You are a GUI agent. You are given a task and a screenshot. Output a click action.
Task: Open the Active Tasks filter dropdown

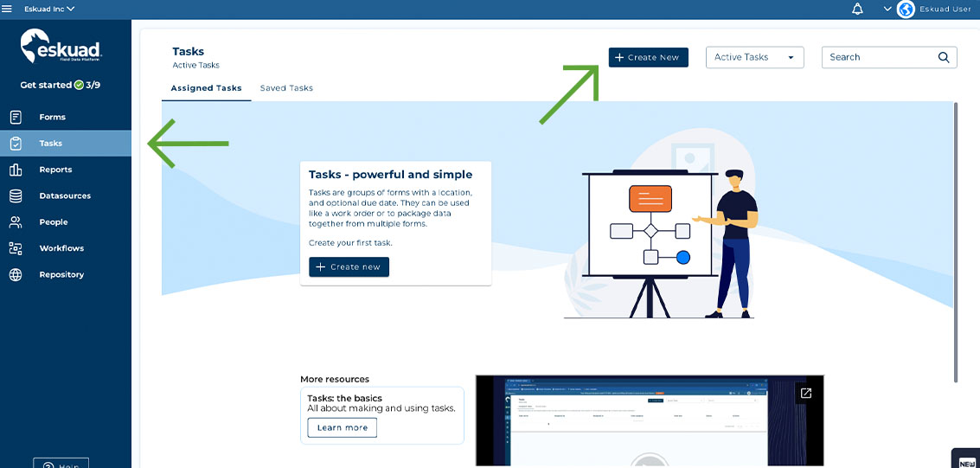click(754, 57)
